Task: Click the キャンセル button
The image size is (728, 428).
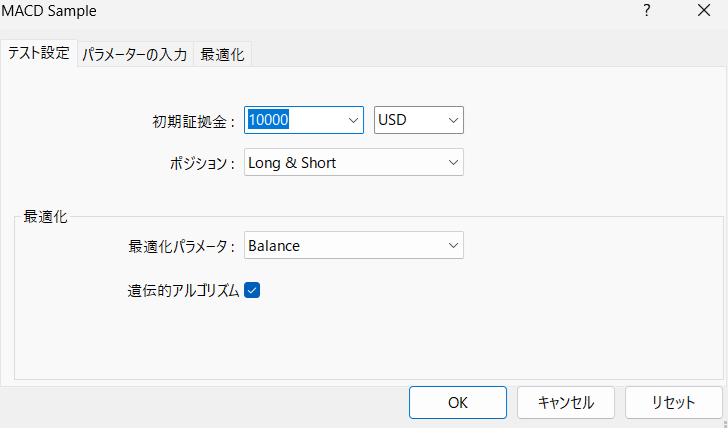Action: coord(566,403)
